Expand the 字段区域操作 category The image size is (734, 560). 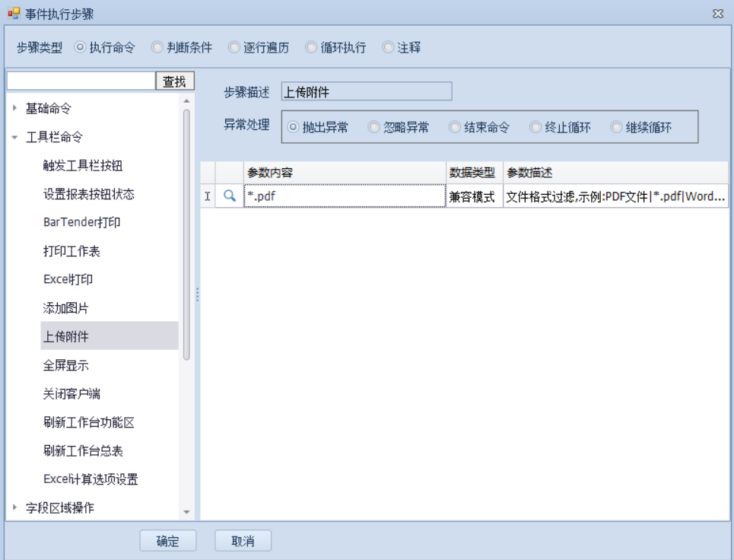15,508
